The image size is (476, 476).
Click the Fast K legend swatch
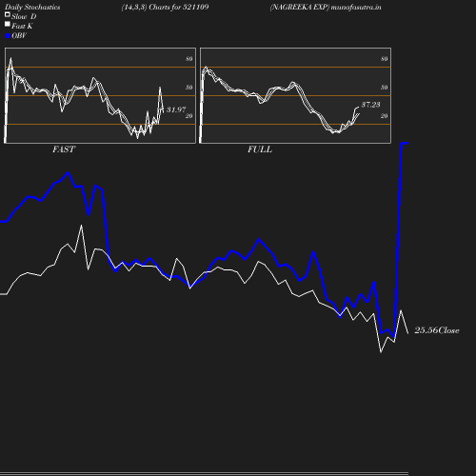pyautogui.click(x=8, y=24)
